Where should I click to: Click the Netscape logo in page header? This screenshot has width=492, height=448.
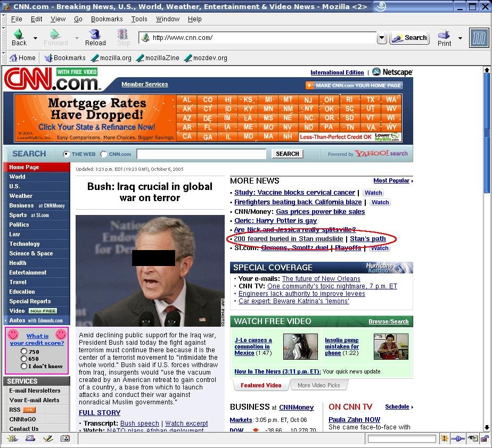392,72
